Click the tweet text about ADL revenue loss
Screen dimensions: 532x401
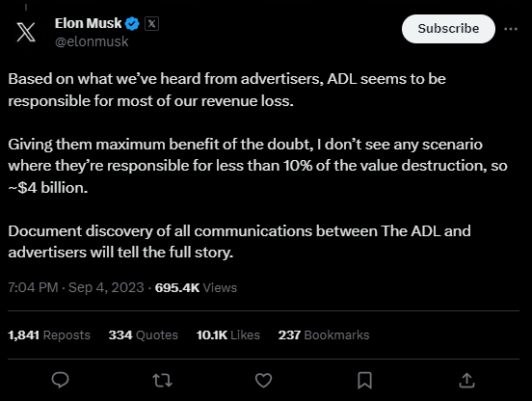[226, 90]
